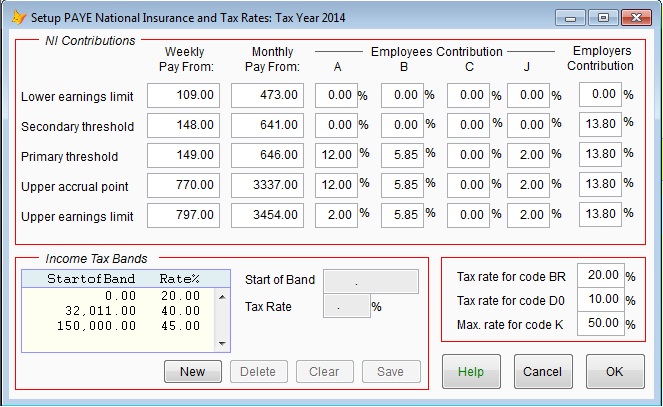Edit Upper earnings limit category C rate
Viewport: 663px width, 407px height.
[468, 215]
